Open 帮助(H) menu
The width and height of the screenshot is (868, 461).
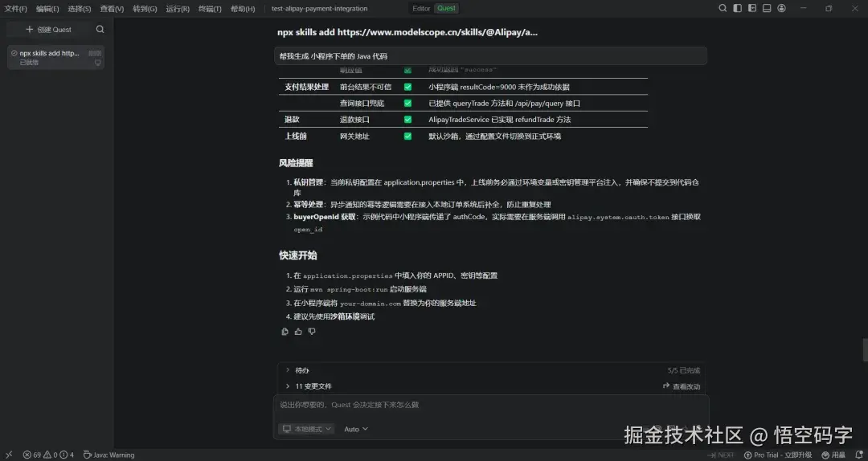click(x=243, y=9)
